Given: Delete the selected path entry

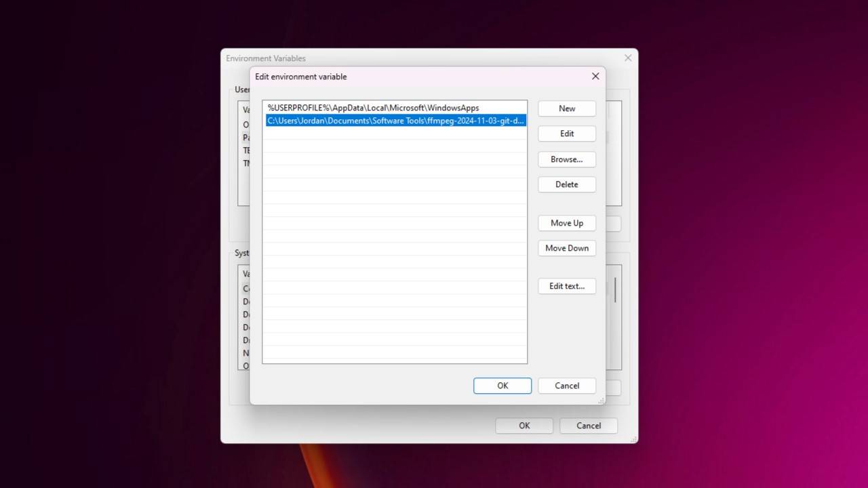Looking at the screenshot, I should coord(567,184).
